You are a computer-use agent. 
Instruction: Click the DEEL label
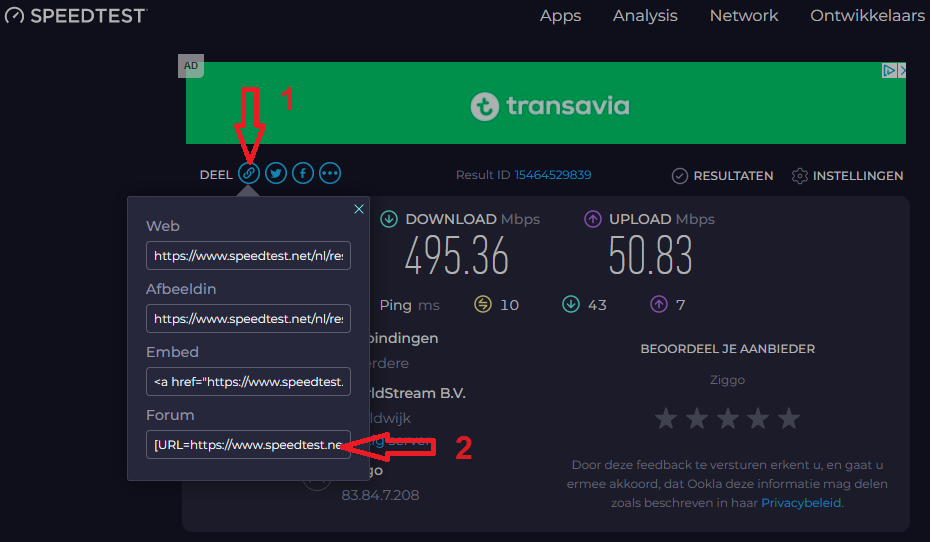[216, 175]
